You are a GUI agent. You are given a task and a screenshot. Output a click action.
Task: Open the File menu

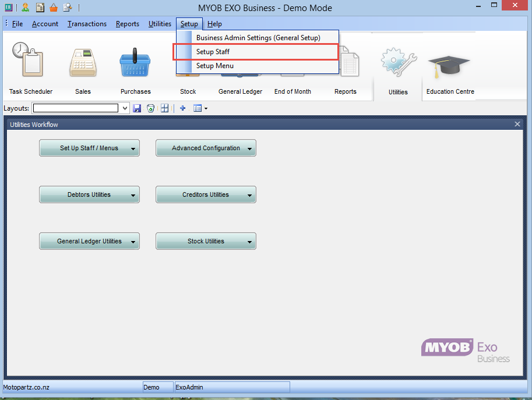pos(17,24)
